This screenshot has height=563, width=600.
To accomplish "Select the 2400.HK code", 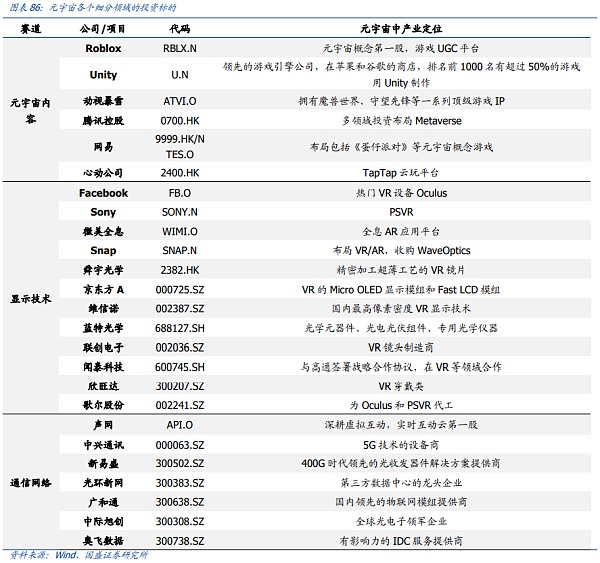I will coord(180,173).
